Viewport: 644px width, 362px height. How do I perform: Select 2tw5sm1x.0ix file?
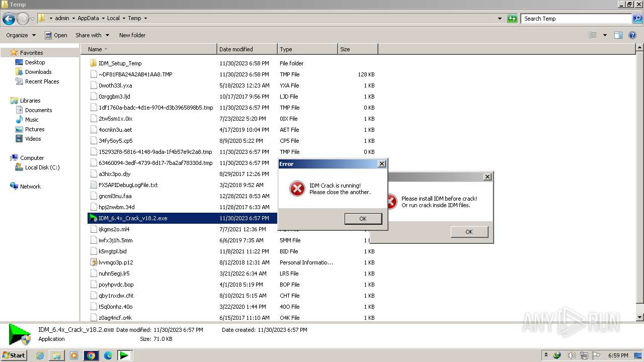click(115, 119)
